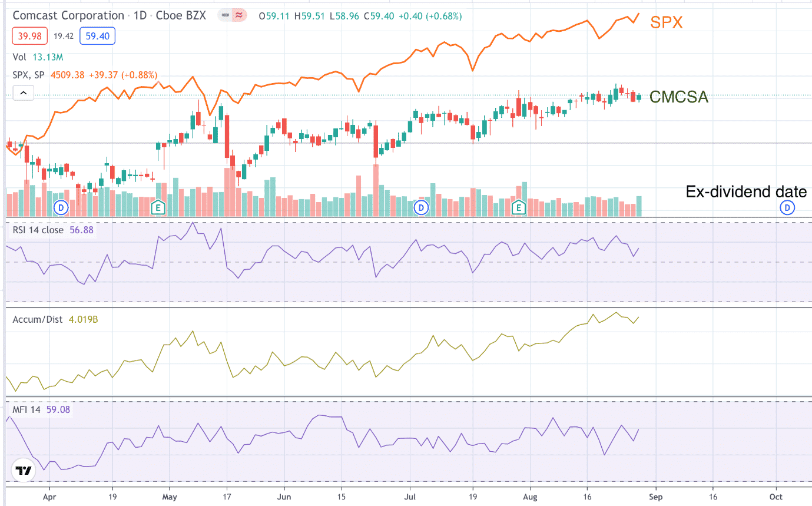Click the red sell price 39.98 button
812x506 pixels.
pos(31,37)
